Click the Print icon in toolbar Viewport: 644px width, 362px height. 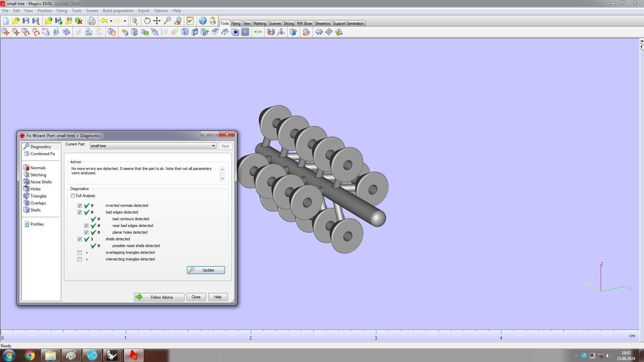pyautogui.click(x=91, y=21)
